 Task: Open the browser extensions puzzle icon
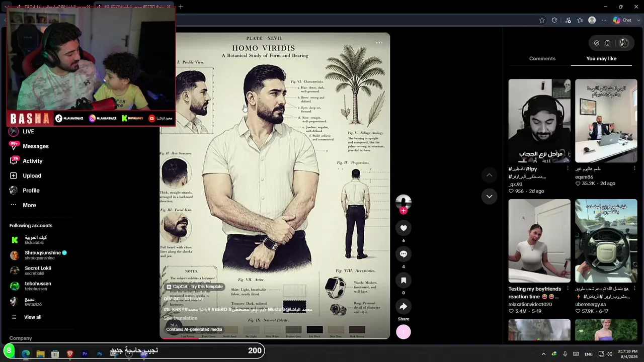[x=554, y=20]
